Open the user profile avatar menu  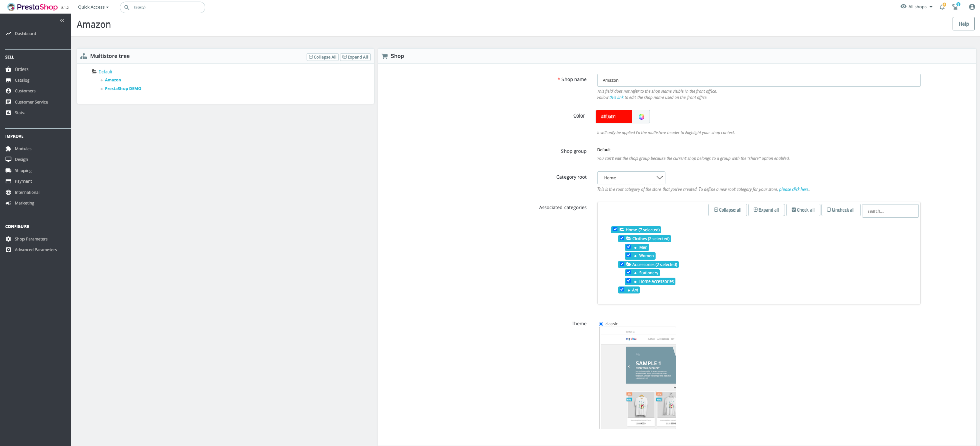tap(972, 7)
